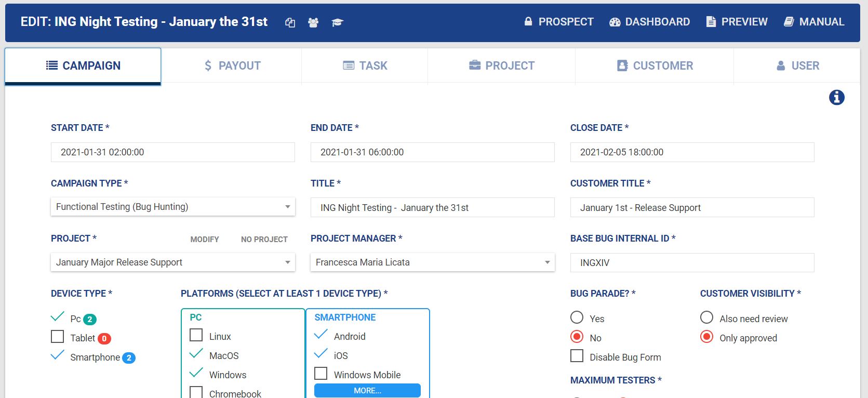This screenshot has width=868, height=398.
Task: Click the contact-book icon on CUSTOMER tab
Action: [x=622, y=65]
